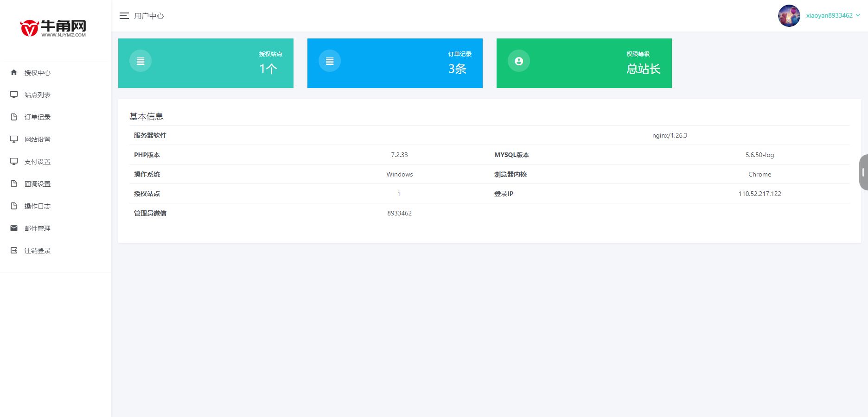Click the envelope icon beside 邮件管理
This screenshot has height=417, width=868.
pyautogui.click(x=14, y=228)
